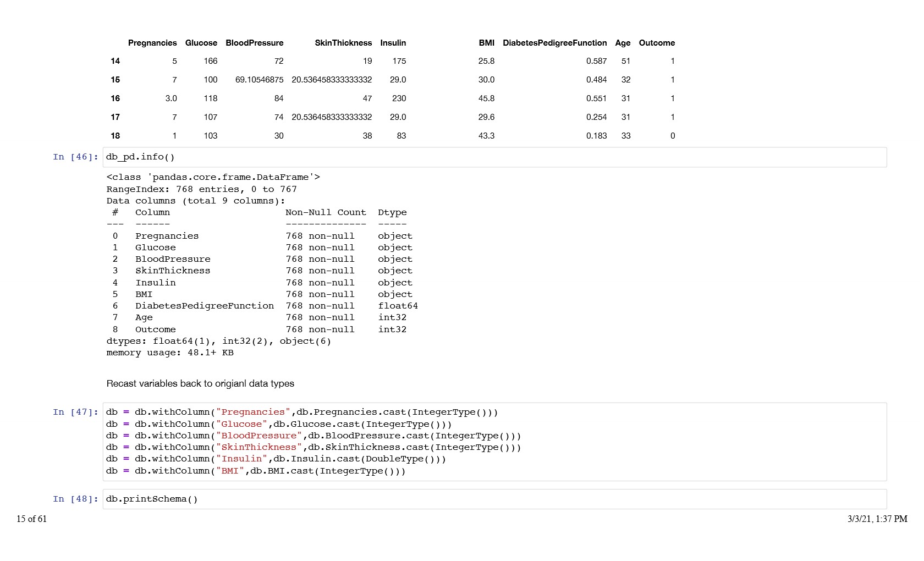The width and height of the screenshot is (924, 561).
Task: Click the In [47] recast code cell
Action: click(x=494, y=442)
